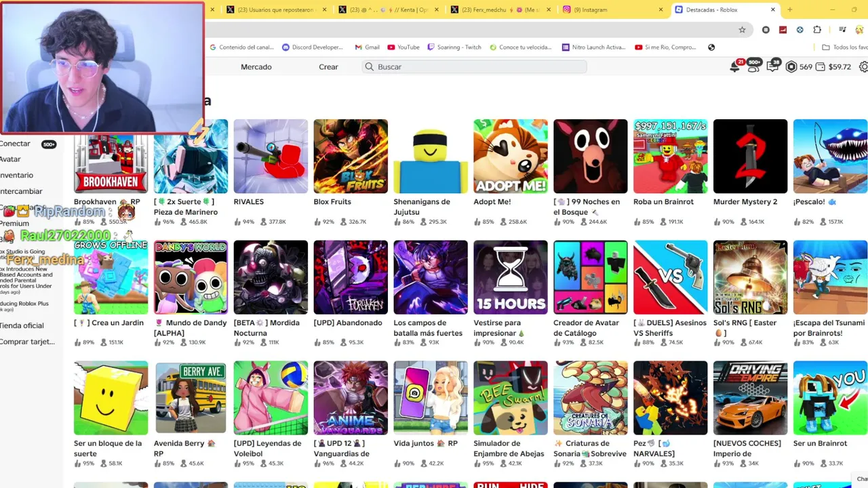Open Roblox settings gear icon

863,66
